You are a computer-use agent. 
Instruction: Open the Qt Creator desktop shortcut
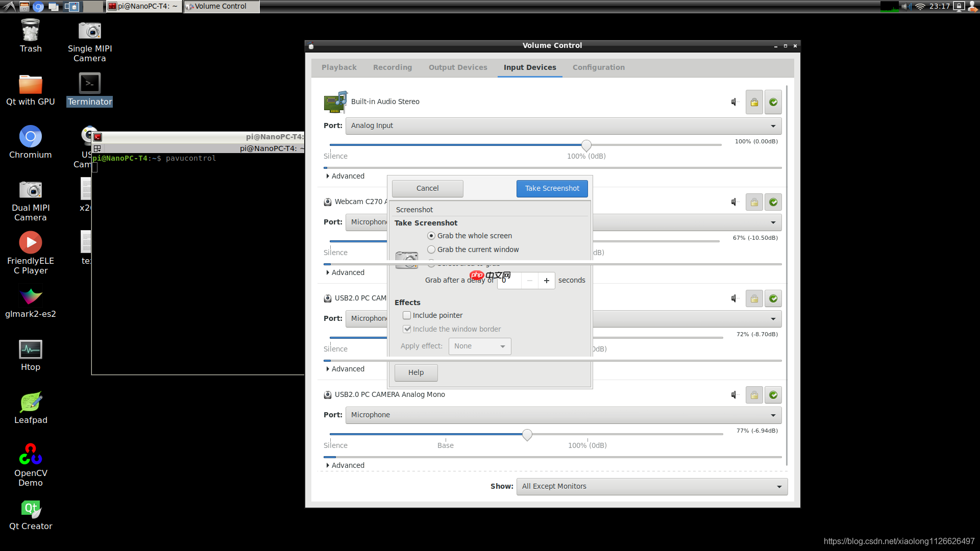click(31, 509)
